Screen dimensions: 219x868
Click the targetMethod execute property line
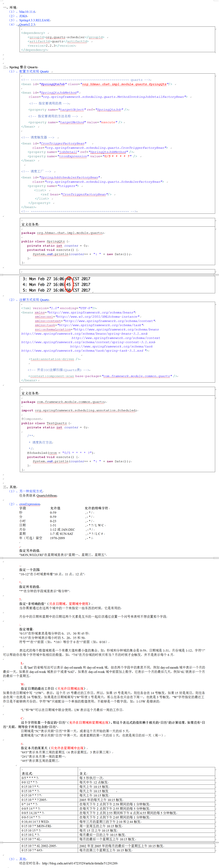click(x=75, y=123)
